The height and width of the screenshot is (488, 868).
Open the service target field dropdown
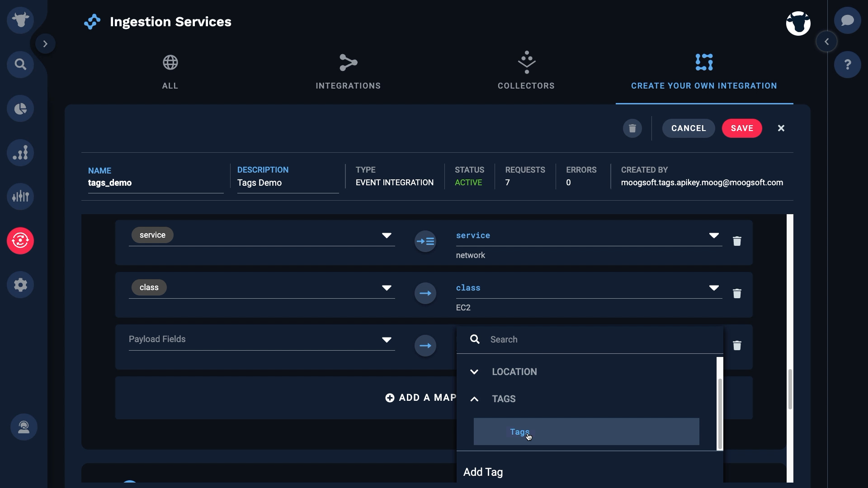click(714, 235)
